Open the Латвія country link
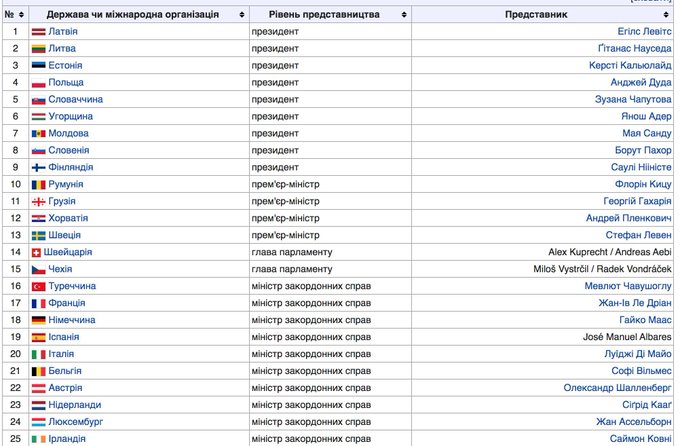Image resolution: width=680 pixels, height=446 pixels. [x=63, y=32]
